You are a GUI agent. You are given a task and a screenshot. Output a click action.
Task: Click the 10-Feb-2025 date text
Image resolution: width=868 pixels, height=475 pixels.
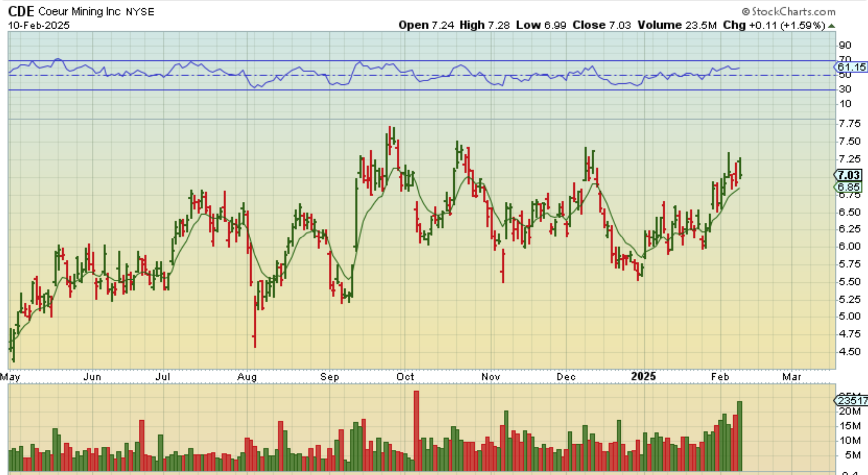point(39,25)
